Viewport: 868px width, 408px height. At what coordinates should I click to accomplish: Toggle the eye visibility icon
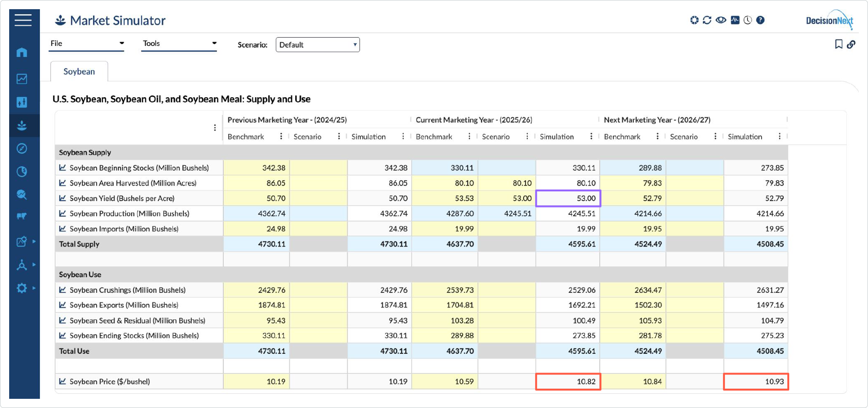click(721, 20)
